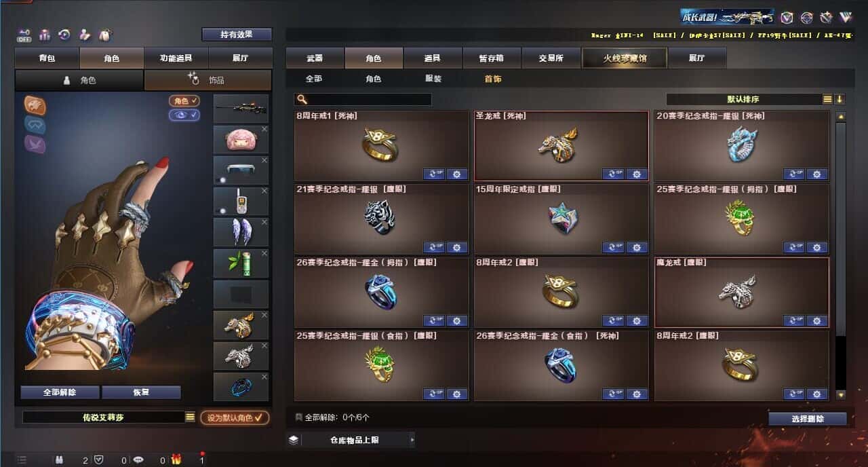Click the sniper rifle equipment slot
This screenshot has width=868, height=467.
241,109
